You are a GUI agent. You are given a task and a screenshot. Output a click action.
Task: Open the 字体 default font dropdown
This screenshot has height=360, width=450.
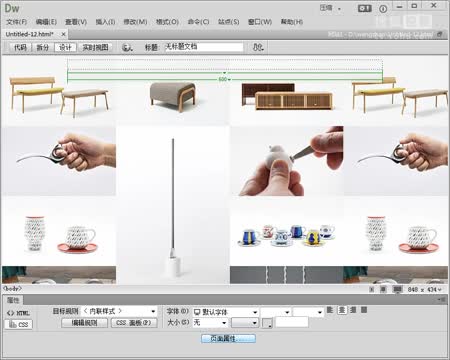(x=226, y=312)
